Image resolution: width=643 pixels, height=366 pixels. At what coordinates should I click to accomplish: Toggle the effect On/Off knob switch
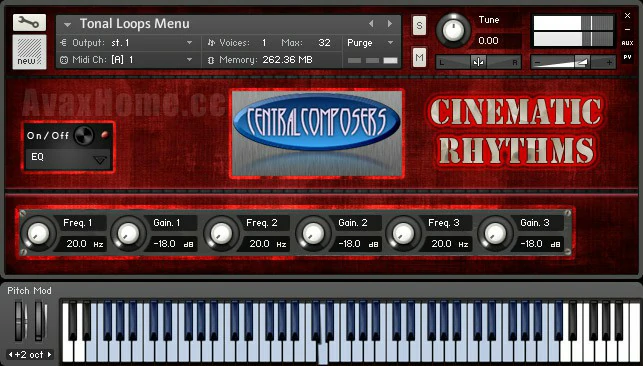(x=84, y=136)
